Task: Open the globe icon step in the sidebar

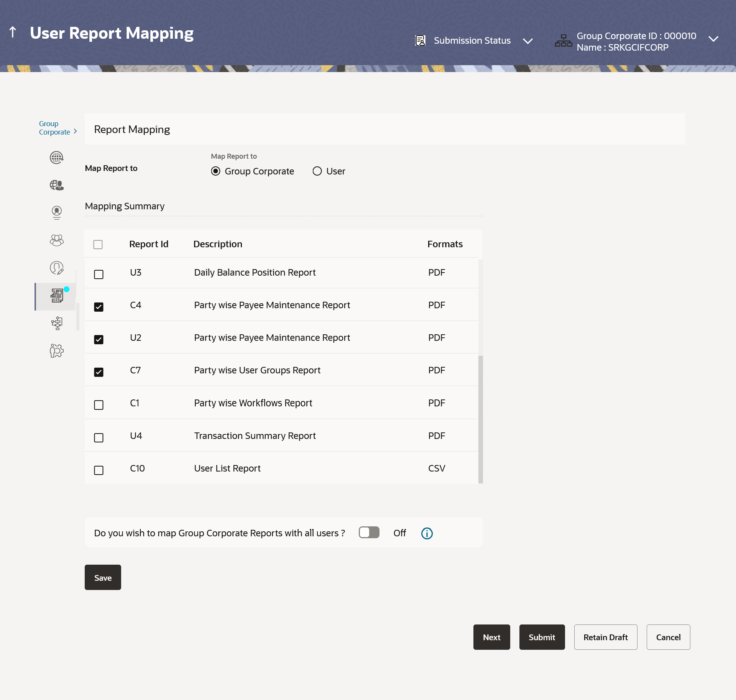Action: pyautogui.click(x=57, y=158)
